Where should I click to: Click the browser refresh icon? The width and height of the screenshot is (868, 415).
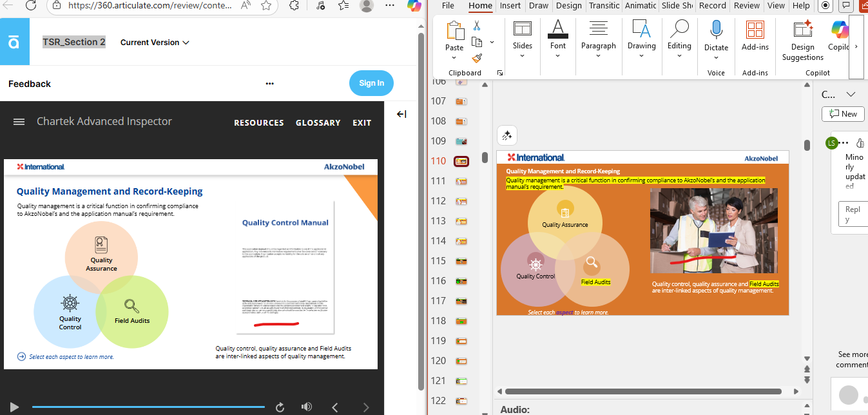(x=30, y=5)
